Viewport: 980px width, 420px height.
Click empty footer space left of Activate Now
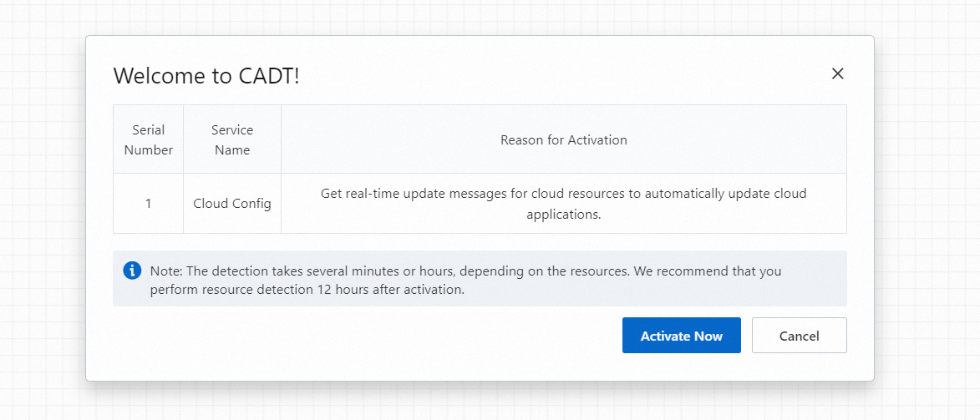[368, 336]
